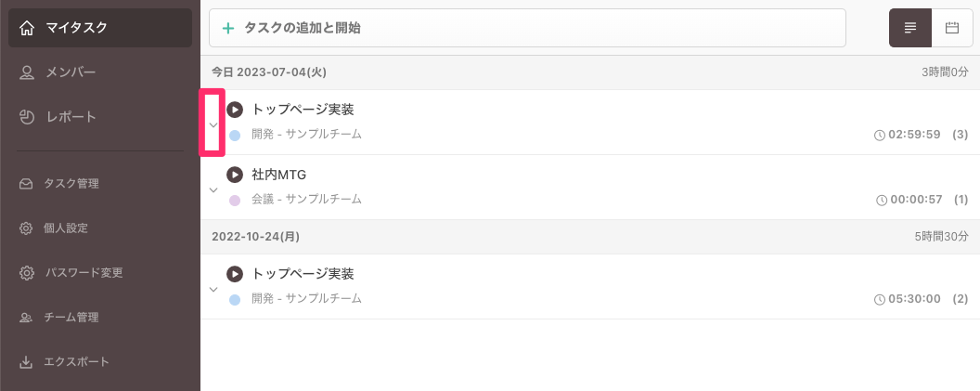The width and height of the screenshot is (980, 391).
Task: Switch to calendar view
Action: (951, 28)
